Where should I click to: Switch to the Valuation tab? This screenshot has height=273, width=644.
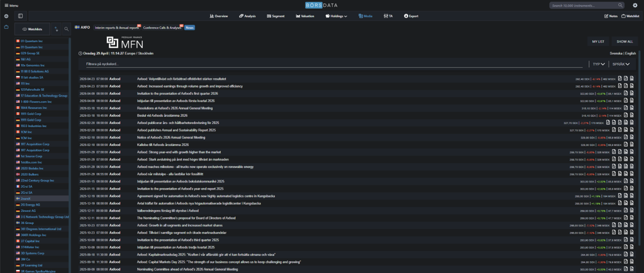(305, 16)
